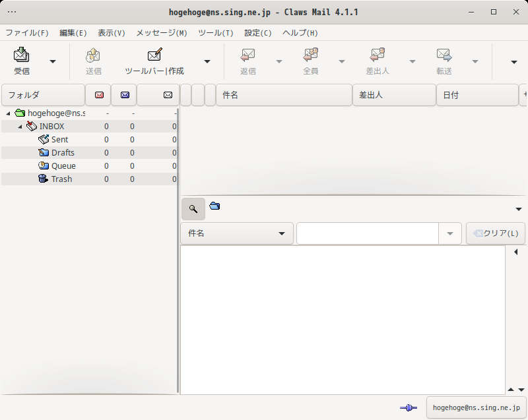Click the message body view area
528x420 pixels.
(x=343, y=320)
